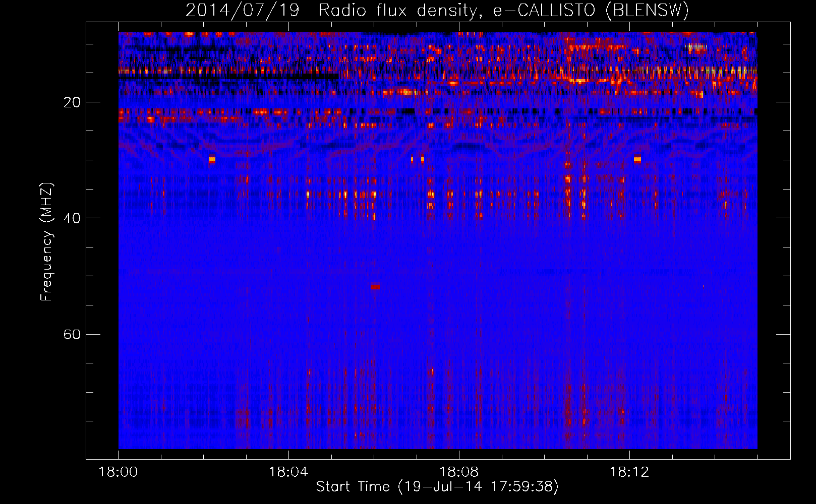816x504 pixels.
Task: Click the date '2014/07/19' in the title
Action: click(243, 11)
